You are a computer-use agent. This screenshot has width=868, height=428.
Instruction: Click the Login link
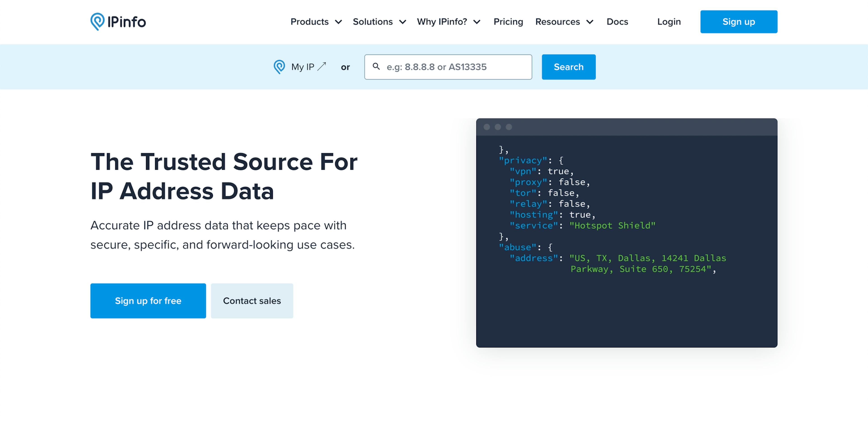[669, 22]
